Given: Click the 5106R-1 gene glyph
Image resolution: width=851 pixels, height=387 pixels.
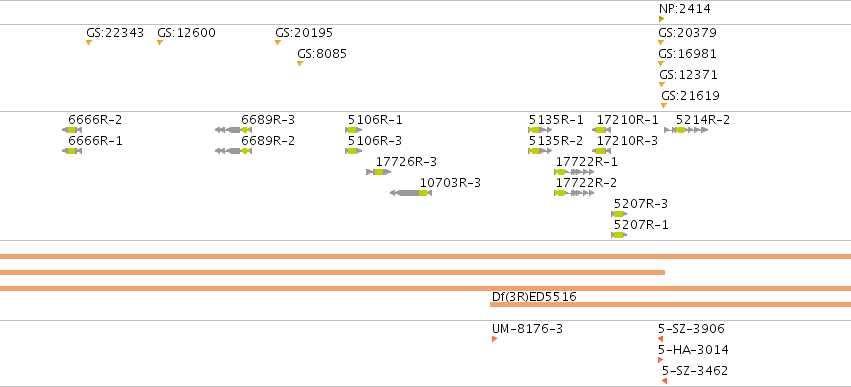Looking at the screenshot, I should (x=354, y=130).
